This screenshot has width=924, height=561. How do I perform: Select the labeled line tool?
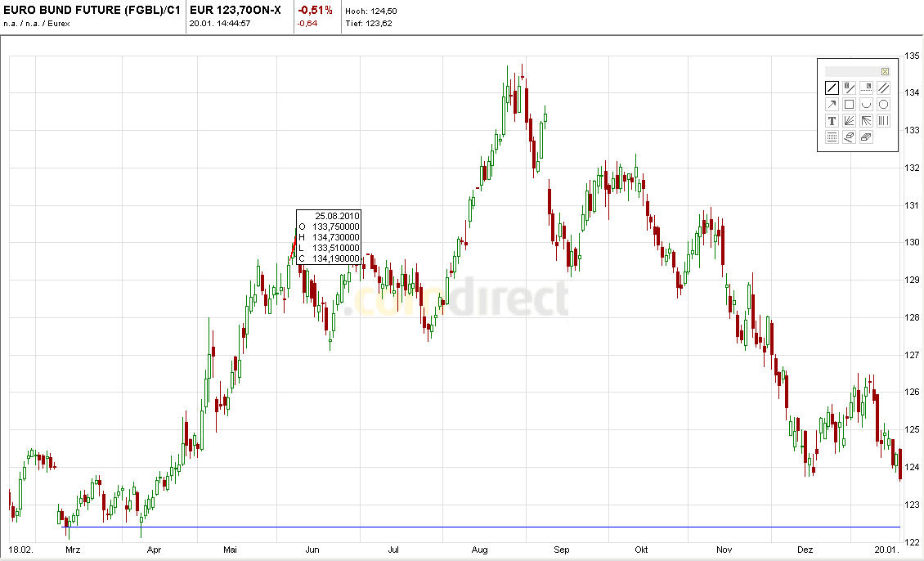(850, 87)
